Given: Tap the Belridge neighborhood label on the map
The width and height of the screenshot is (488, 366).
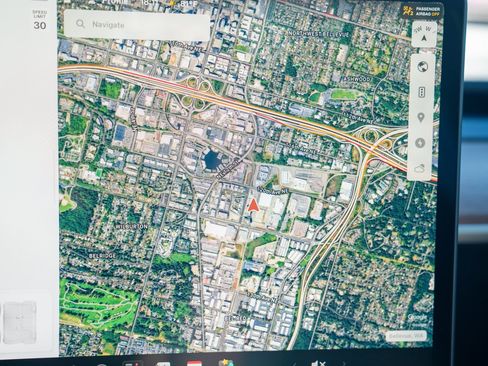Looking at the screenshot, I should [102, 256].
